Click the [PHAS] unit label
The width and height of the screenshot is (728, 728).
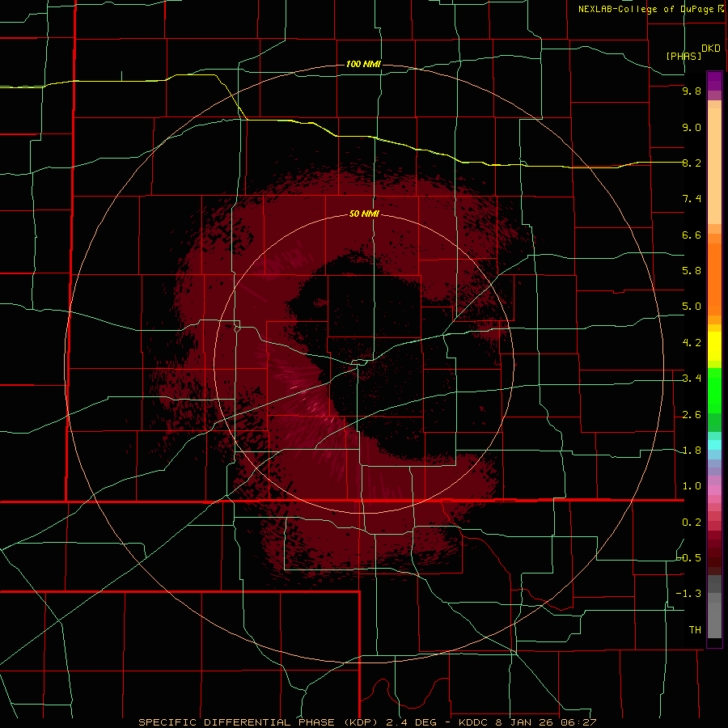pyautogui.click(x=684, y=56)
